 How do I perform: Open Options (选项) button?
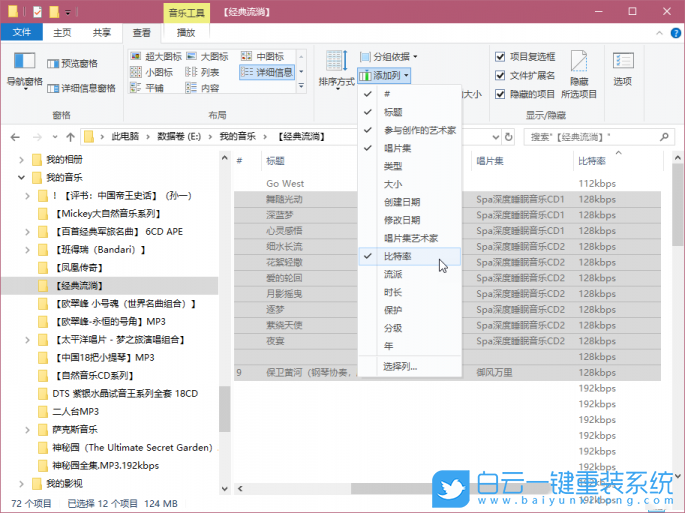(623, 69)
